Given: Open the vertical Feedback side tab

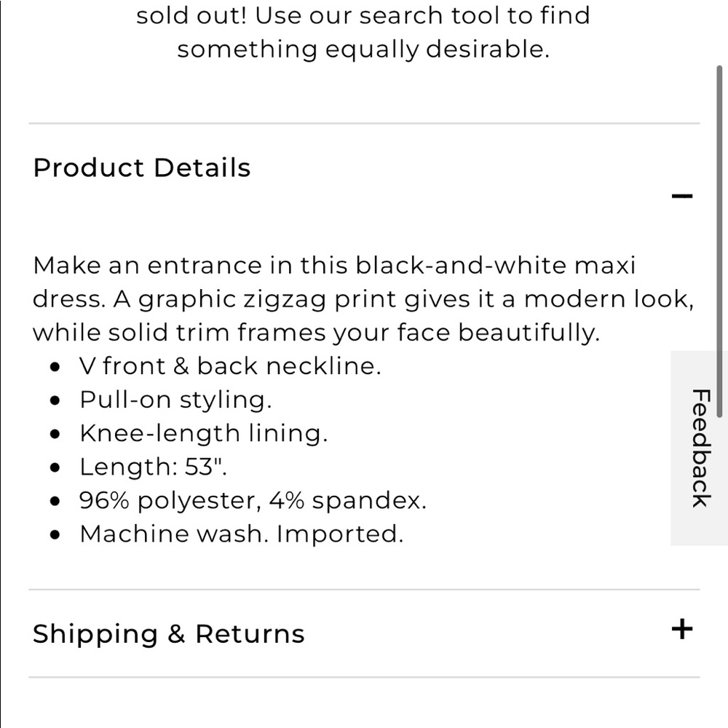Looking at the screenshot, I should (700, 448).
